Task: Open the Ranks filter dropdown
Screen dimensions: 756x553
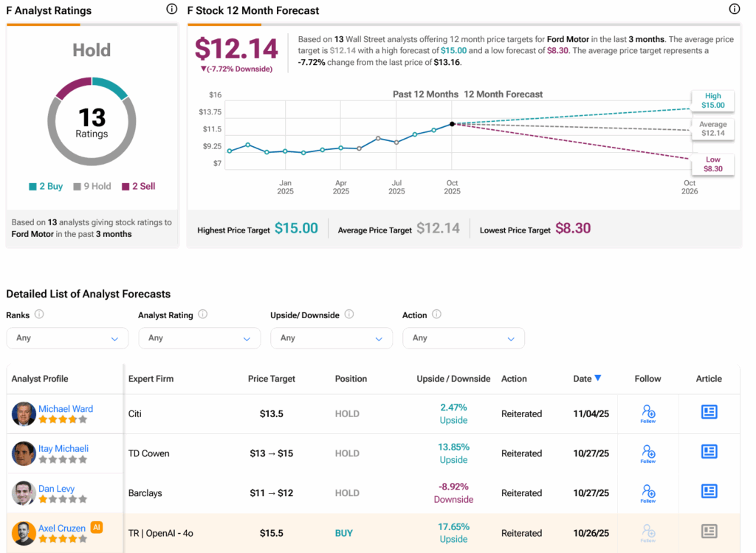Action: click(67, 338)
